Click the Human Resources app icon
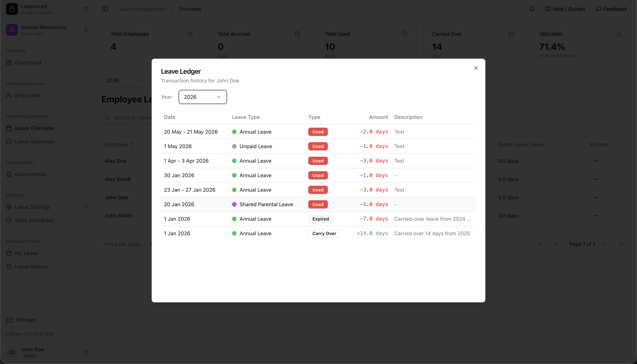Screen dimensions: 637x364 point(12,30)
